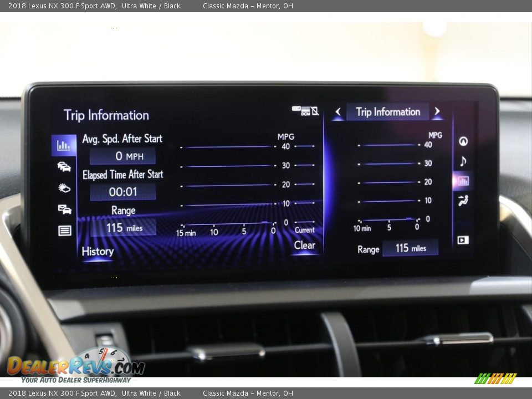Tap the 0 MPH average speed field
532x399 pixels.
[123, 156]
